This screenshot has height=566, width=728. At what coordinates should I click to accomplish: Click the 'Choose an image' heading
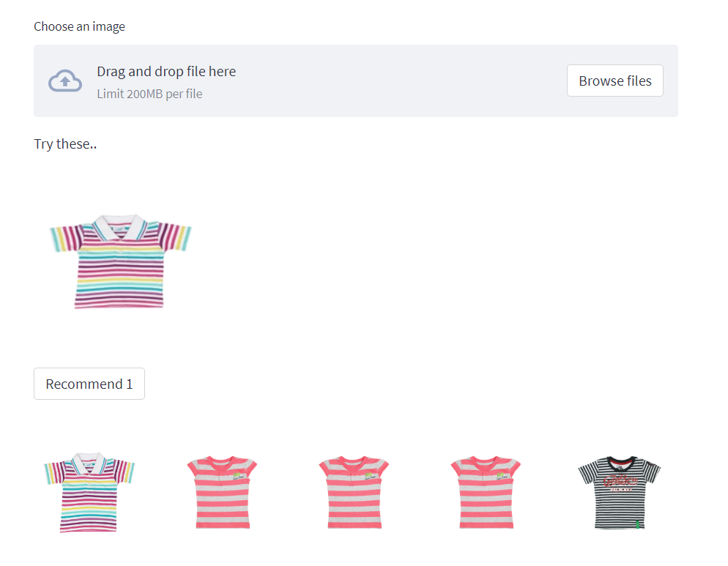click(x=79, y=26)
